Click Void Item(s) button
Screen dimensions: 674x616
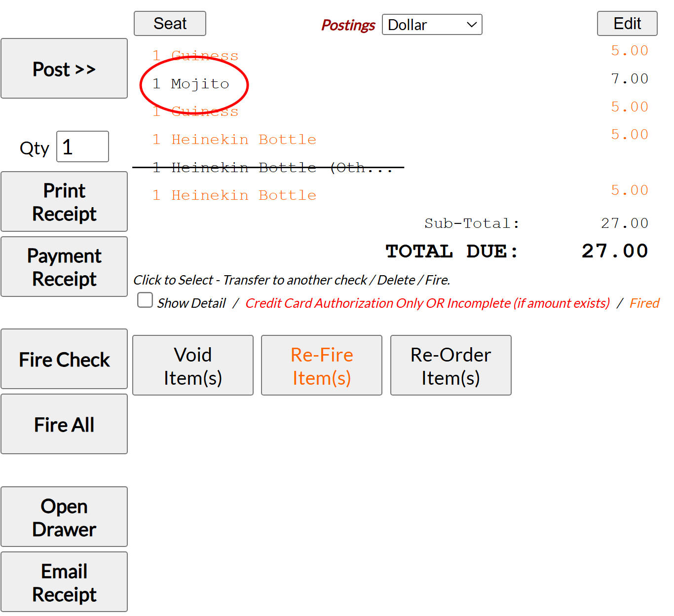coord(193,365)
